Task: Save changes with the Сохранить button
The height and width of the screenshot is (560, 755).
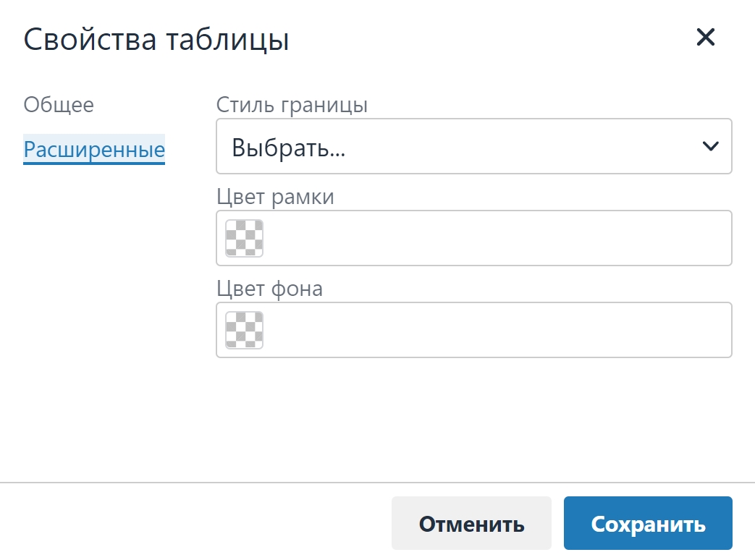Action: [x=648, y=523]
